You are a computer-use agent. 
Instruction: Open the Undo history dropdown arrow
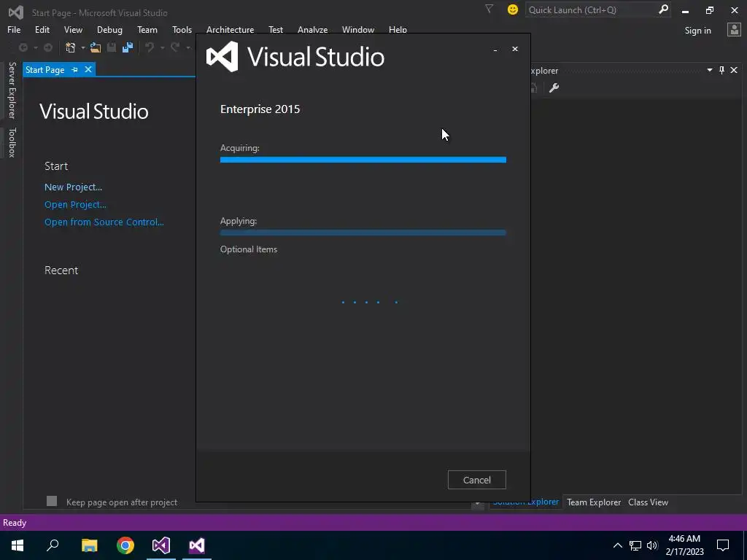tap(163, 47)
